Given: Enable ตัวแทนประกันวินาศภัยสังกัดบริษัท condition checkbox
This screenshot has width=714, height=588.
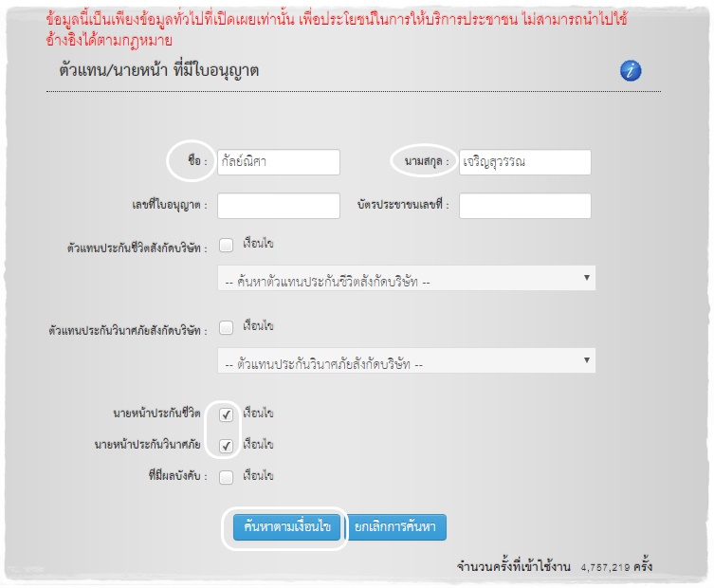Looking at the screenshot, I should coord(227,327).
